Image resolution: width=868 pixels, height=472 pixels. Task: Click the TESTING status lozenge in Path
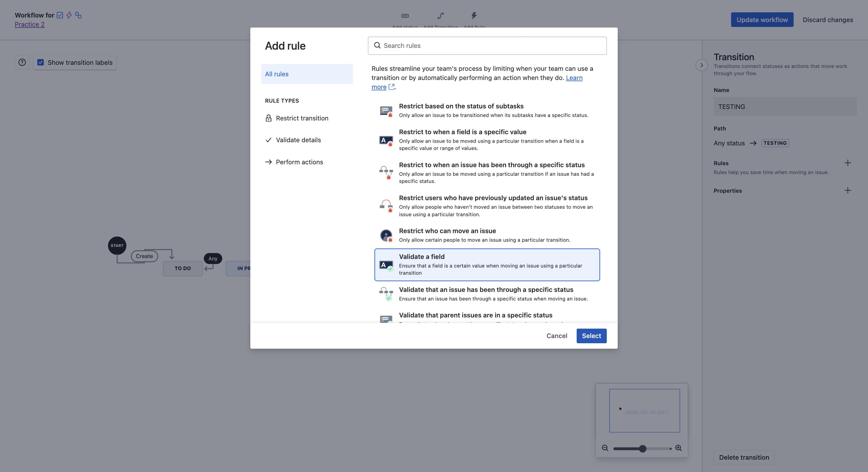pos(775,143)
